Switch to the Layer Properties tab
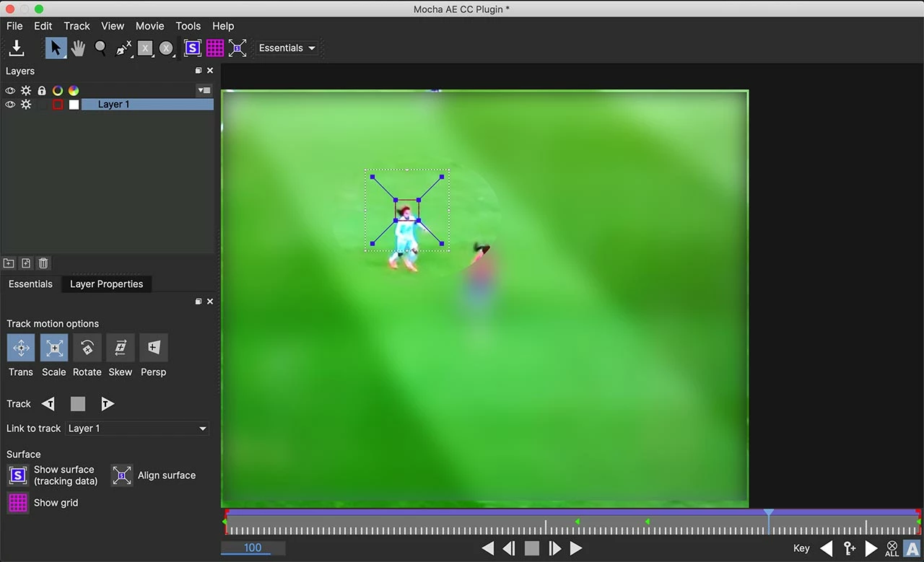Screen dimensions: 924x562 (x=107, y=284)
